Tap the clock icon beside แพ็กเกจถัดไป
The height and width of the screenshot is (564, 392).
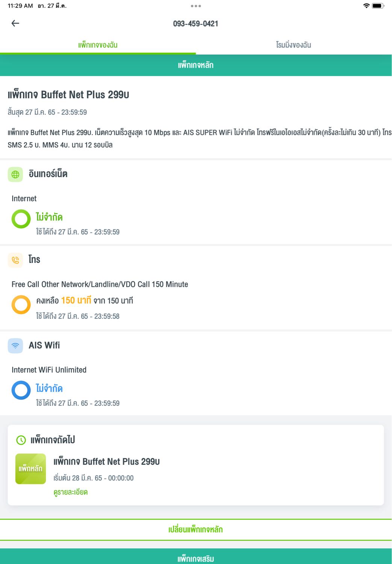point(21,440)
